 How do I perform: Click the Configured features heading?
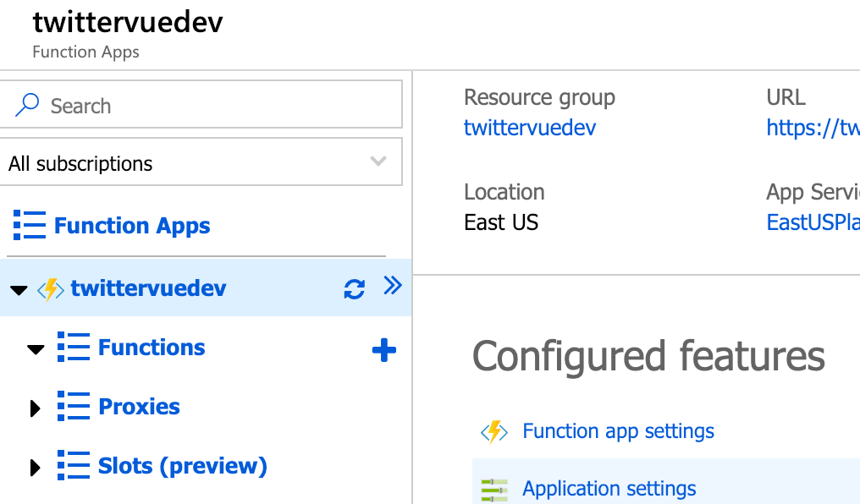coord(648,356)
